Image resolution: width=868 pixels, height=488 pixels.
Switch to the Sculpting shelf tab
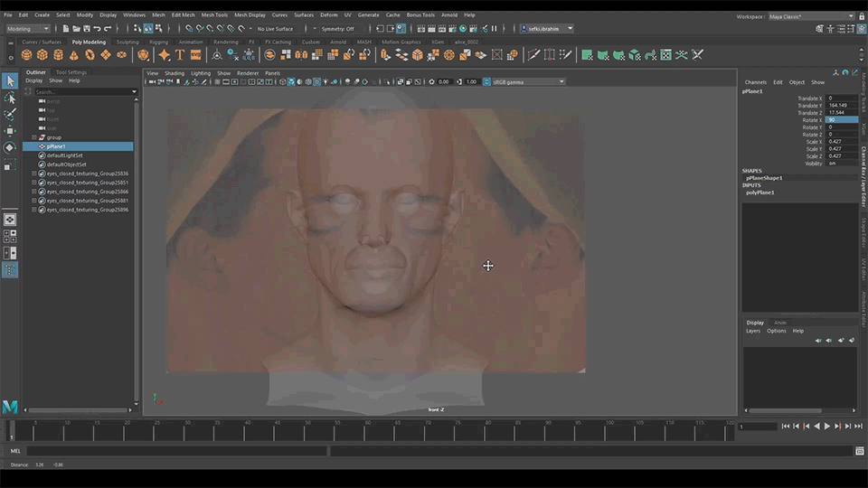pyautogui.click(x=127, y=42)
